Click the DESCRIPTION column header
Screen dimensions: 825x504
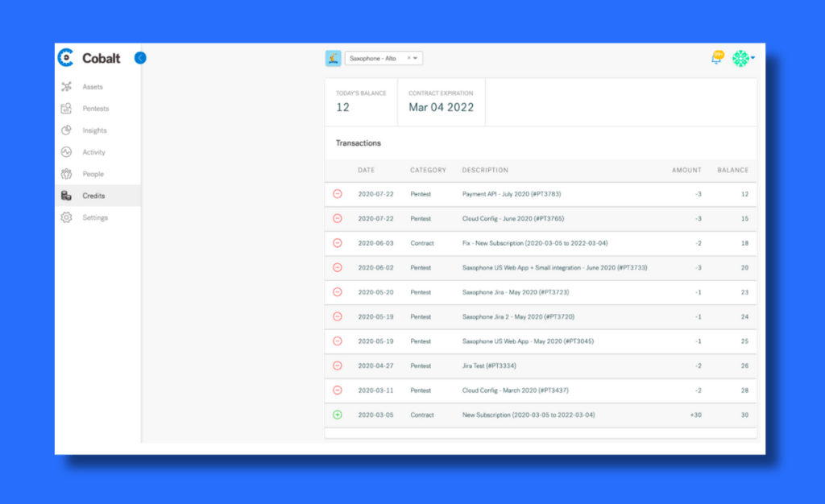(485, 170)
